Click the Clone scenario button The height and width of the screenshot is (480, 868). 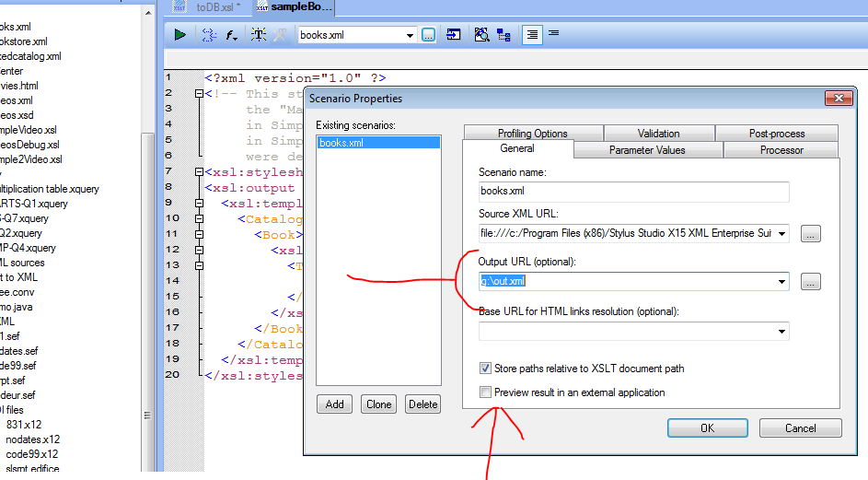(x=378, y=404)
